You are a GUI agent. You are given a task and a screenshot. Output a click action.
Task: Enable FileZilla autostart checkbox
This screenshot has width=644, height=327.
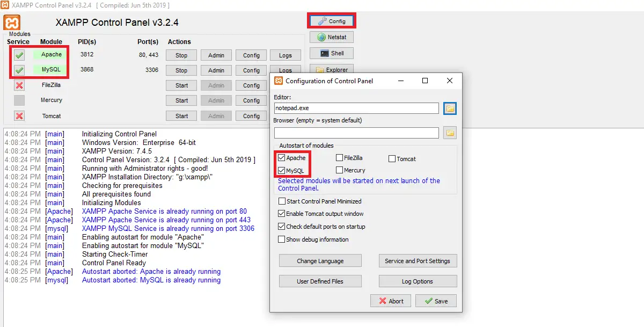(x=339, y=158)
